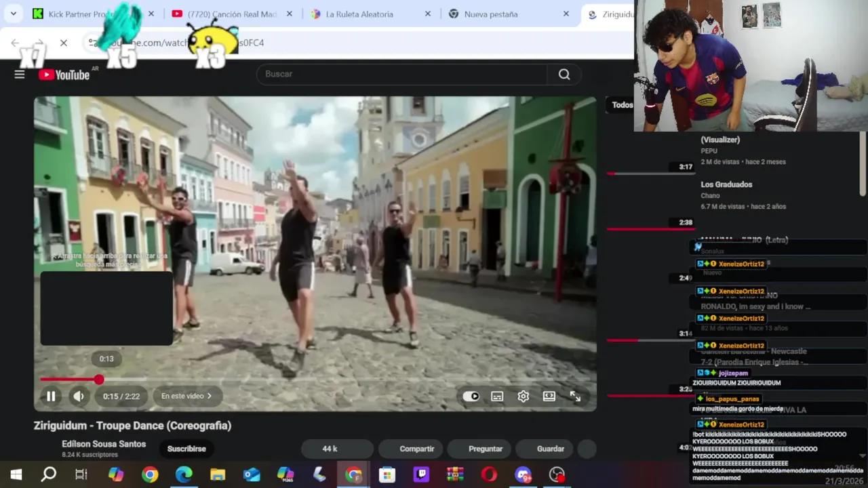Open Microsoft Edge from the taskbar
868x488 pixels.
pos(184,474)
